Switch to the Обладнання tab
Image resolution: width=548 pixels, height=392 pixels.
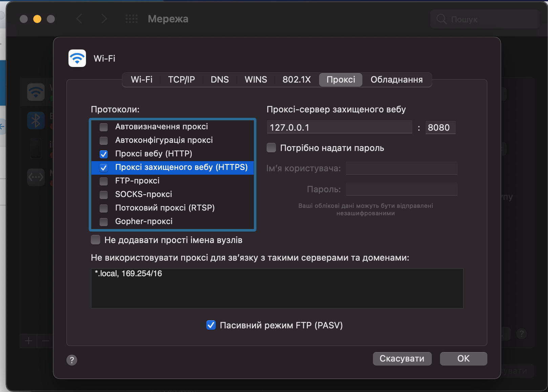[396, 80]
